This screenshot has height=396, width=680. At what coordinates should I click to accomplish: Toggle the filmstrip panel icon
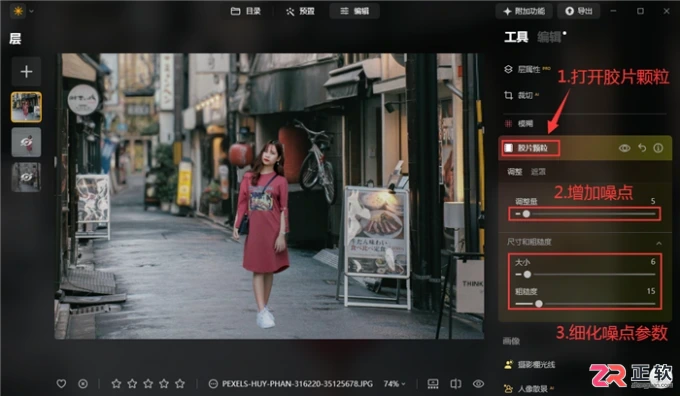(433, 383)
